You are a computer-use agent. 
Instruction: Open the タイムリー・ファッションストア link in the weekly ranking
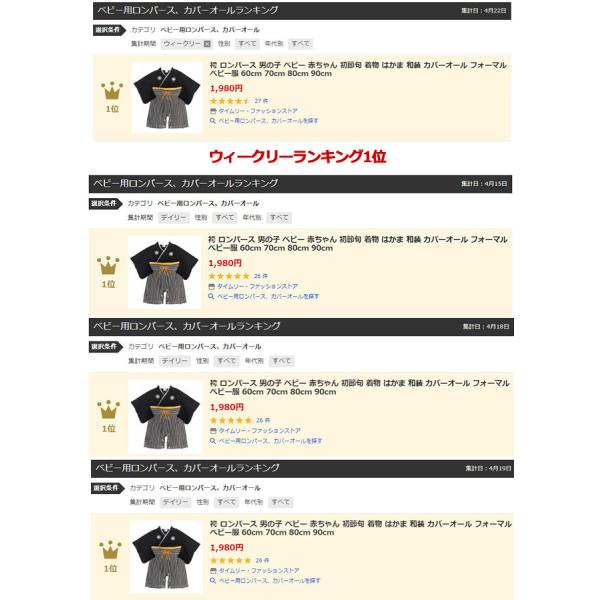click(258, 111)
